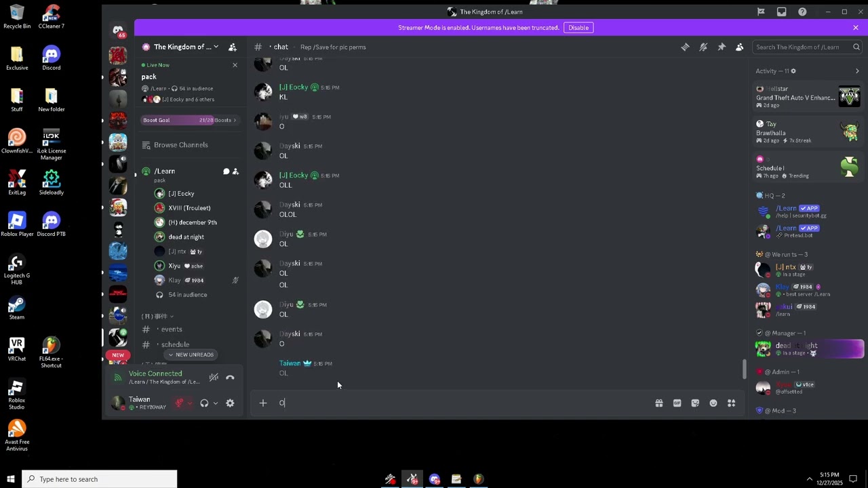
Task: Show hidden tray icons arrow
Action: (x=809, y=479)
